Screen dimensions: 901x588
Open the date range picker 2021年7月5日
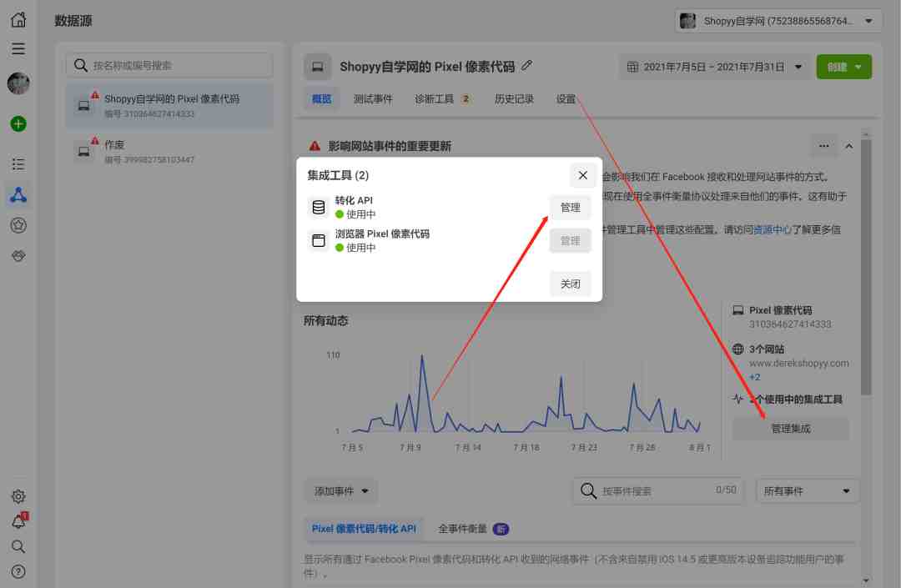click(714, 68)
